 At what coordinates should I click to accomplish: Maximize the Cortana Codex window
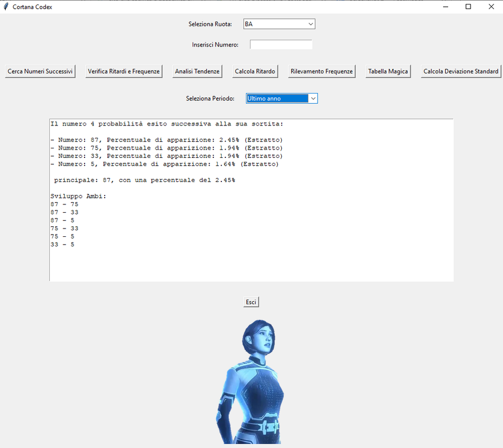[468, 7]
